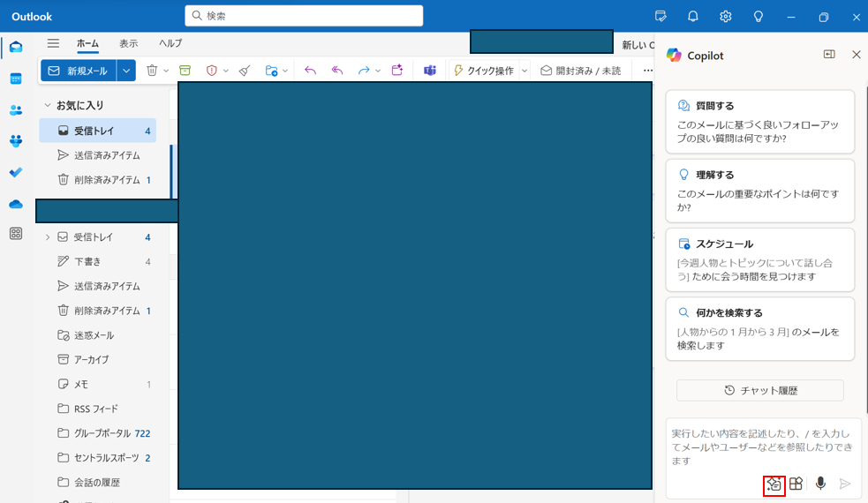Collapse the お気に入り favorites section
The width and height of the screenshot is (868, 503).
pyautogui.click(x=48, y=105)
